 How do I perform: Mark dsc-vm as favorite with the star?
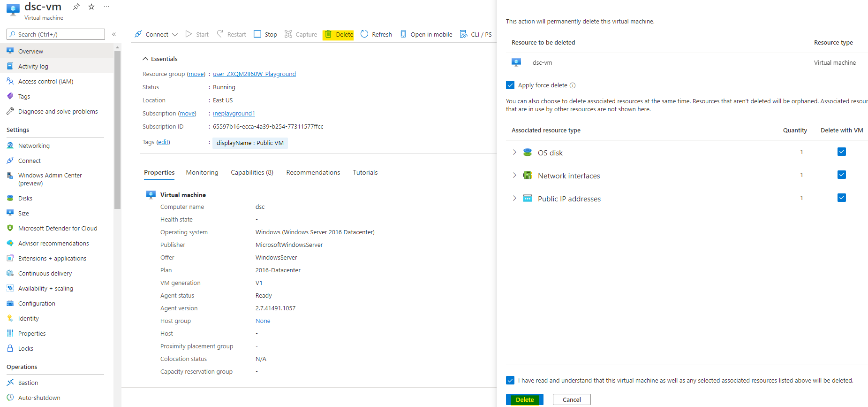pyautogui.click(x=91, y=7)
